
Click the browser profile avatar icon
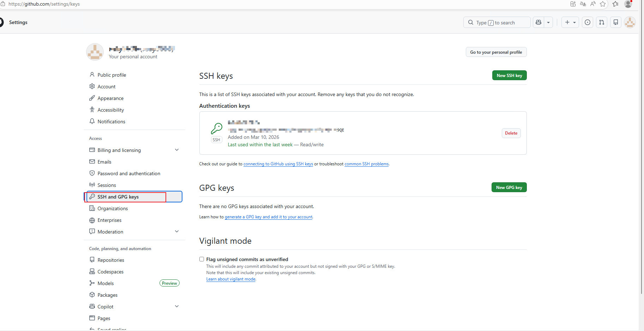tap(628, 4)
